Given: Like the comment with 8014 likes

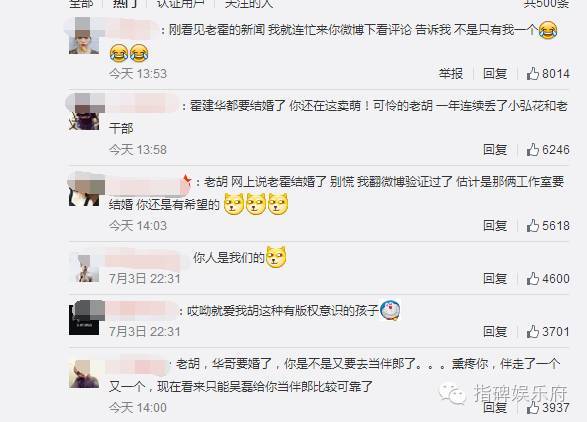Looking at the screenshot, I should coord(533,73).
